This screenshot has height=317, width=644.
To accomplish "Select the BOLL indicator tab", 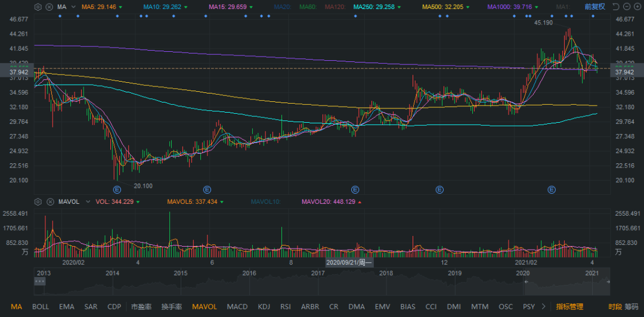I will (41, 307).
